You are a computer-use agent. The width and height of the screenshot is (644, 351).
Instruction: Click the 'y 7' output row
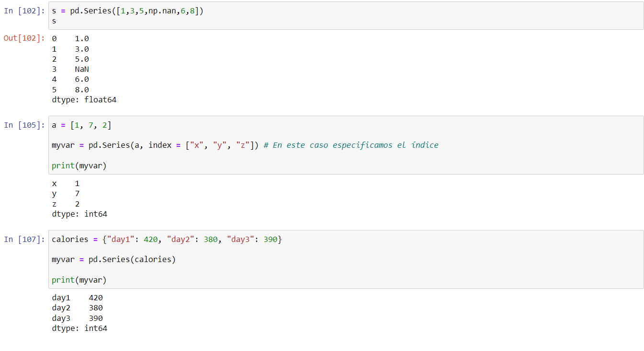pos(66,194)
